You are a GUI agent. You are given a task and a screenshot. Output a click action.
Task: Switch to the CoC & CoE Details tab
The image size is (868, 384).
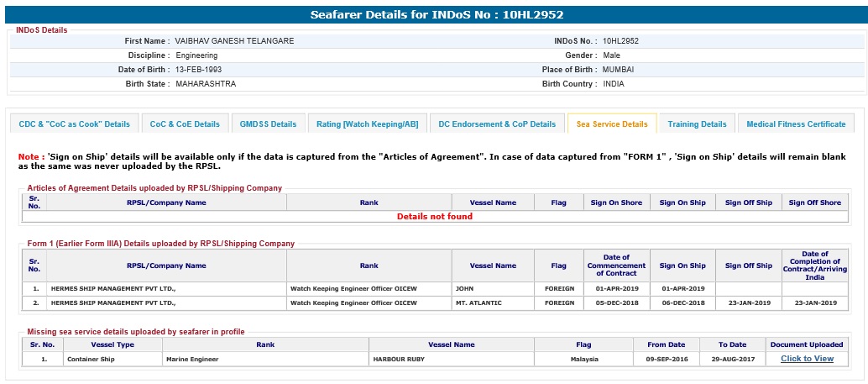185,124
